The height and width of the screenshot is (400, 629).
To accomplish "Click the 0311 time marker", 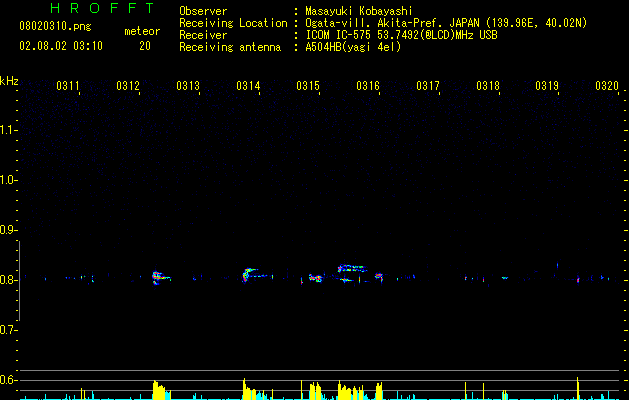I will (68, 86).
